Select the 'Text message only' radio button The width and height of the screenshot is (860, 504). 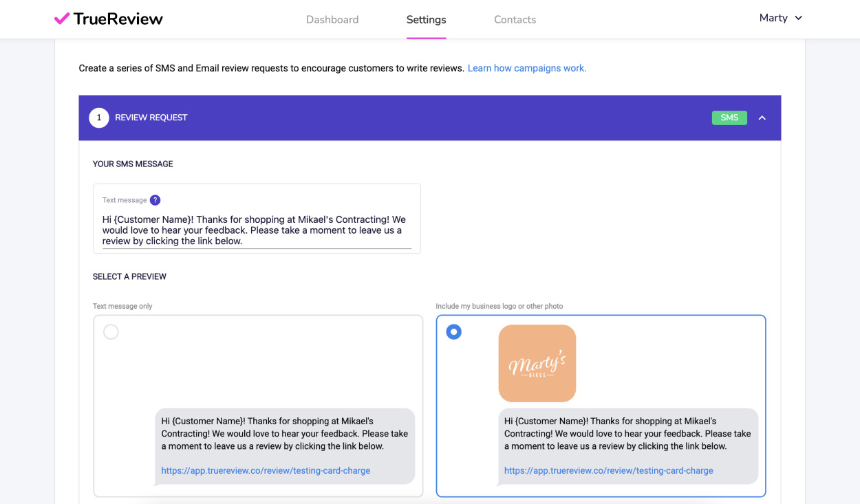[x=111, y=332]
